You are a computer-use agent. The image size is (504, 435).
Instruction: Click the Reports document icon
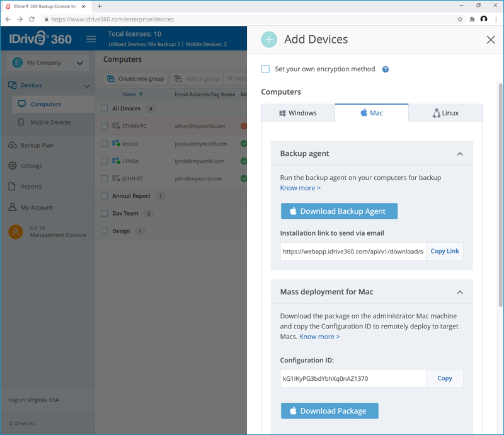[12, 186]
